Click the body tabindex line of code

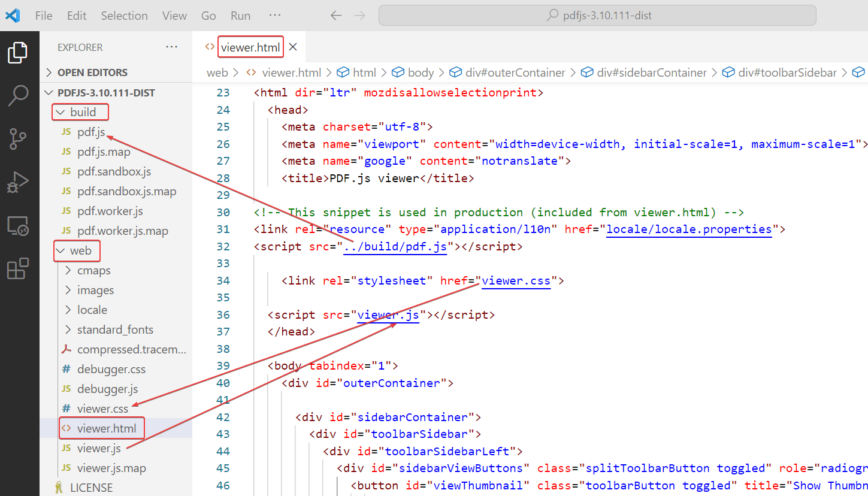click(x=332, y=365)
